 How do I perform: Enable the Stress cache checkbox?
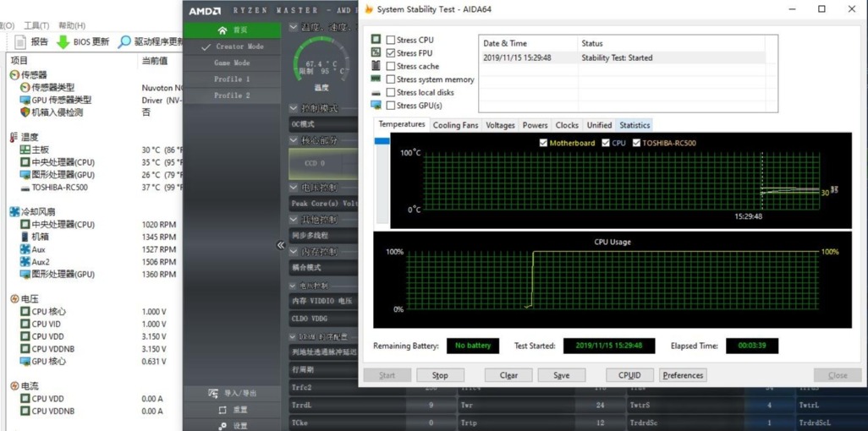391,66
